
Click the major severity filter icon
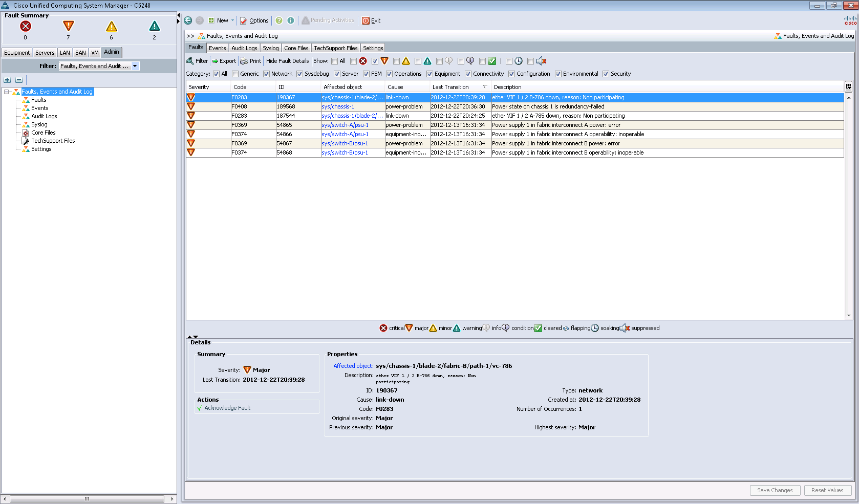384,61
